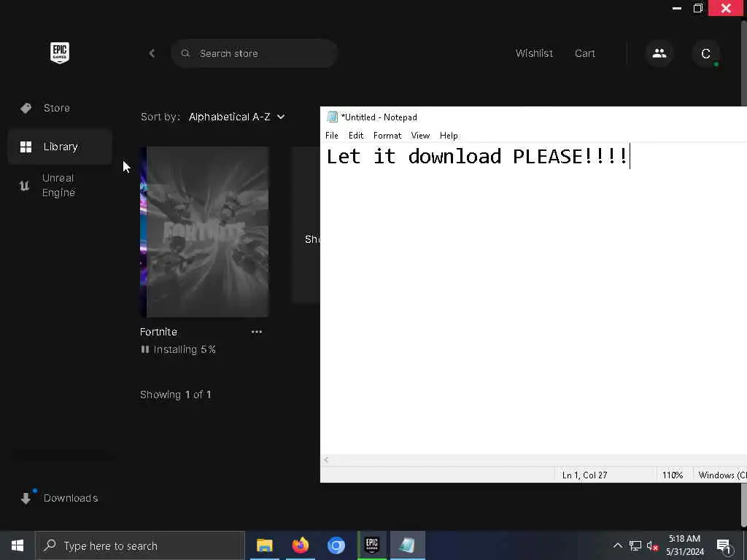Open Firefox from the taskbar

click(300, 545)
